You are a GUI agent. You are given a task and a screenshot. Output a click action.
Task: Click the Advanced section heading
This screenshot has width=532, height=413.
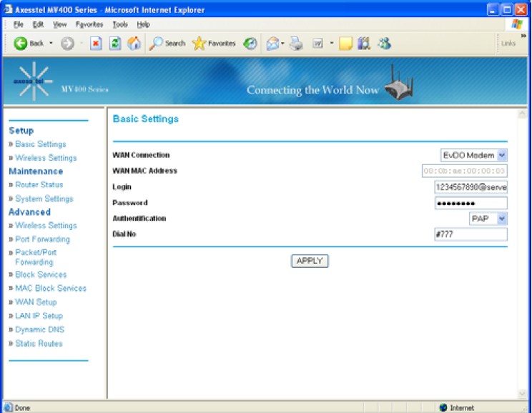(29, 212)
